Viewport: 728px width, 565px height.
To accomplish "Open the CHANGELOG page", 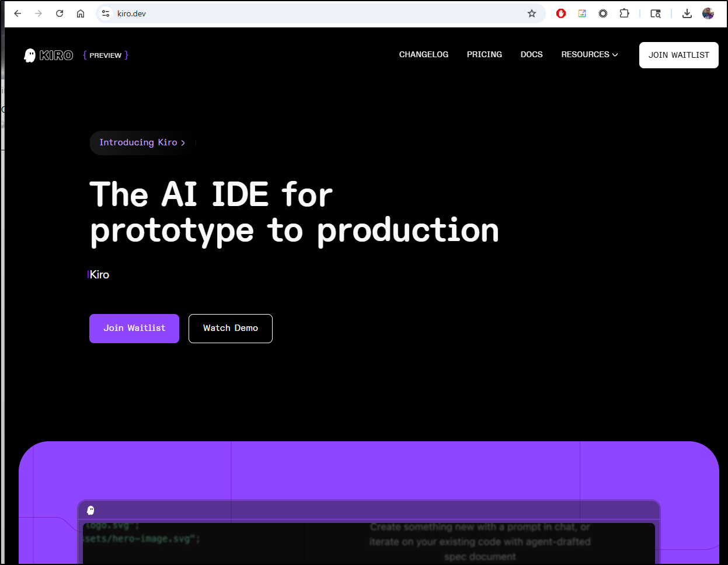I will tap(424, 54).
